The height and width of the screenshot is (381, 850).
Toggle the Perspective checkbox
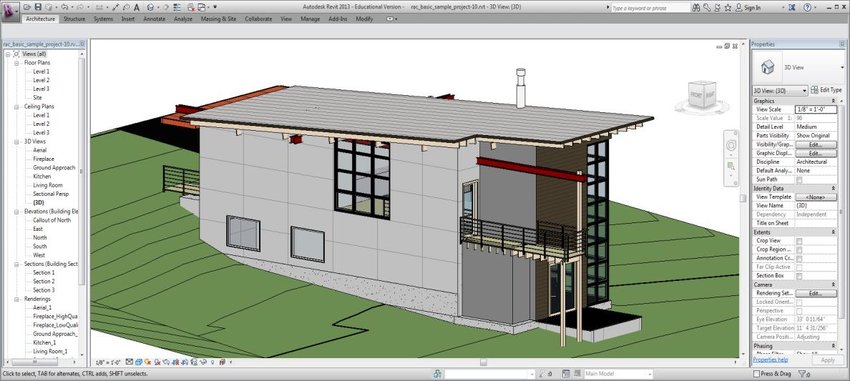pos(799,311)
